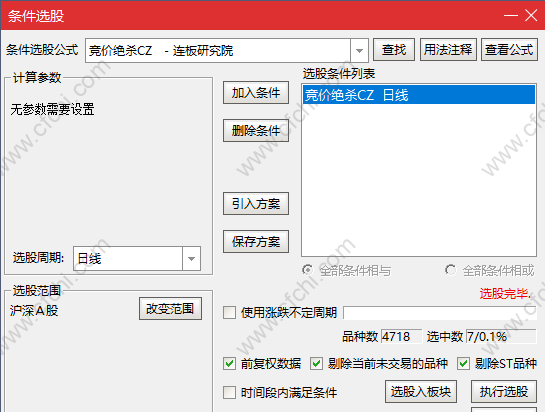Add condition with 加入条件 button
Viewport: 545px width, 412px height.
[256, 93]
